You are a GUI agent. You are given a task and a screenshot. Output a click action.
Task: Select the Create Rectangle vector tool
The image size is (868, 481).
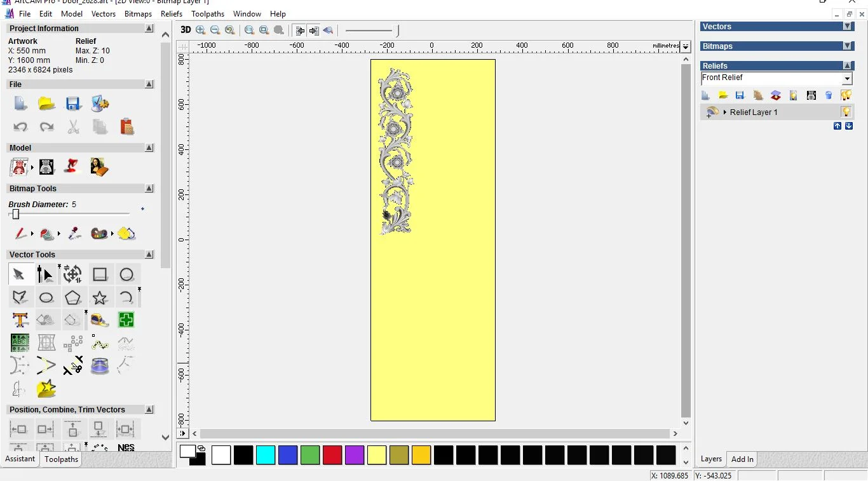pos(100,274)
